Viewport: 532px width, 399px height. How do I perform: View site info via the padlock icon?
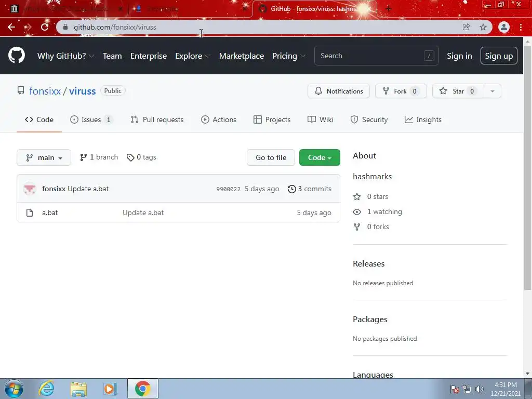coord(65,27)
